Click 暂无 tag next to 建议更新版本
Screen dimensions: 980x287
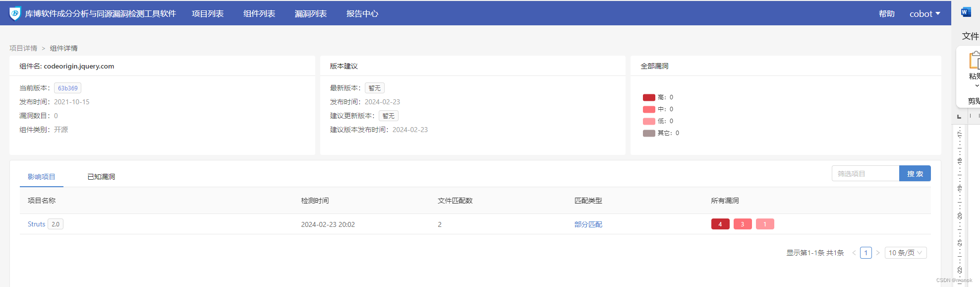point(389,116)
